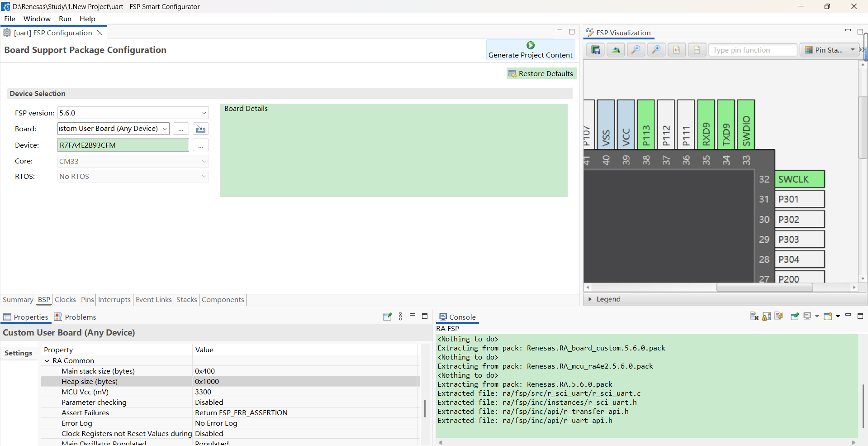Image resolution: width=868 pixels, height=446 pixels.
Task: Select the RXD9 pin 35
Action: tap(706, 125)
